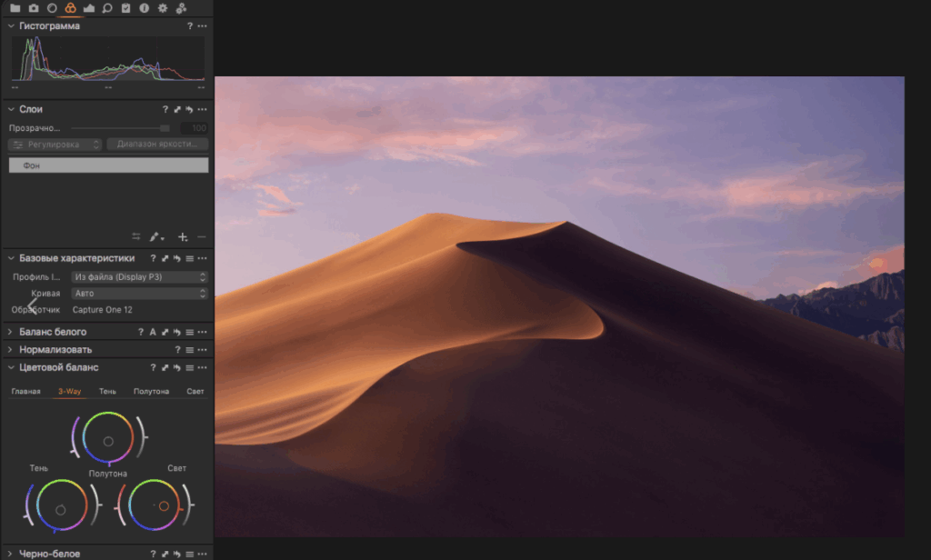Click the copy-apply arrow icon in Цветовой баланс header
The image size is (931, 560).
[x=165, y=367]
